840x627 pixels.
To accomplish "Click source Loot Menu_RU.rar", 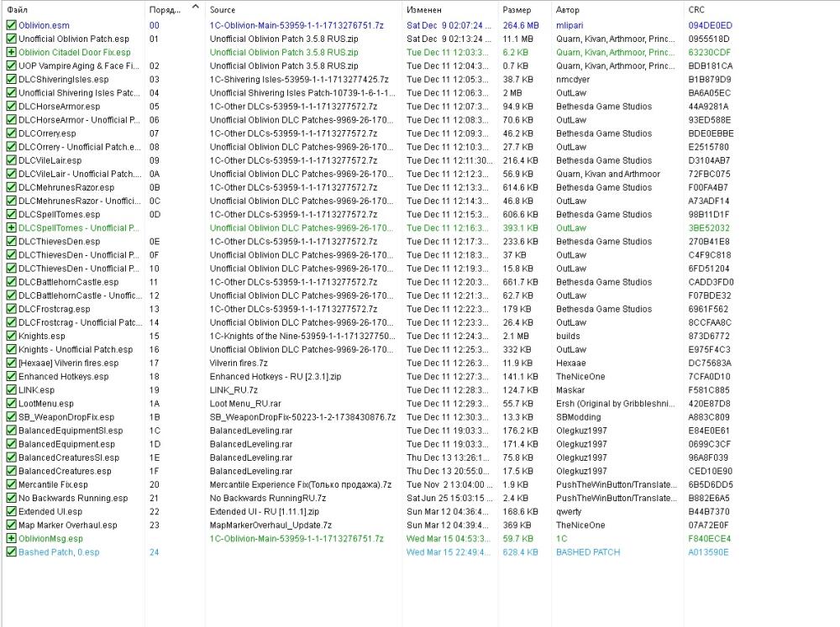I will coord(245,403).
